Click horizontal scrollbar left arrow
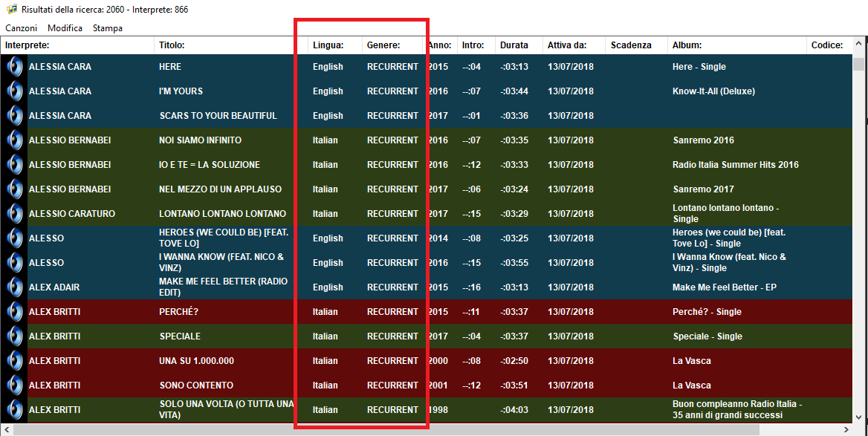Image resolution: width=868 pixels, height=436 pixels. click(7, 429)
